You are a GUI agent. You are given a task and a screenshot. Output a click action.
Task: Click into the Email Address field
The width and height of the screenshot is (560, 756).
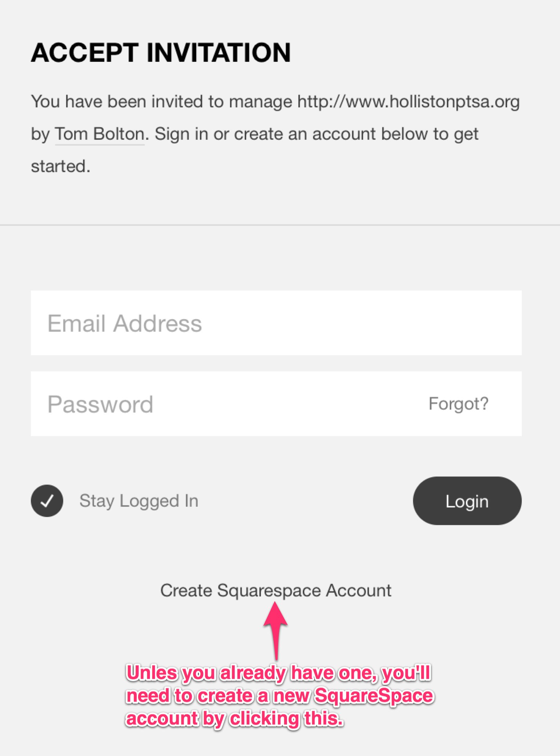point(276,323)
